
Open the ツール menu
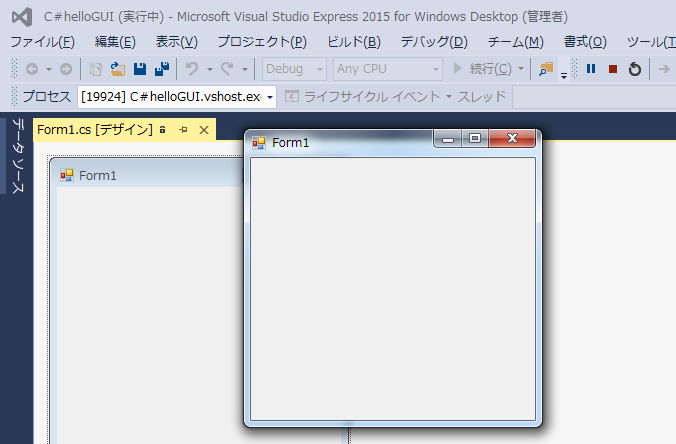pos(651,42)
